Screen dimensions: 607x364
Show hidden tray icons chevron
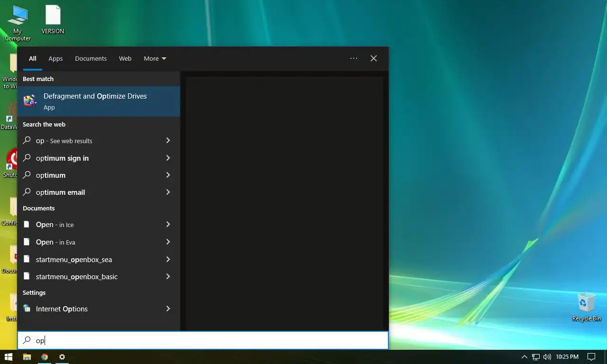click(524, 357)
